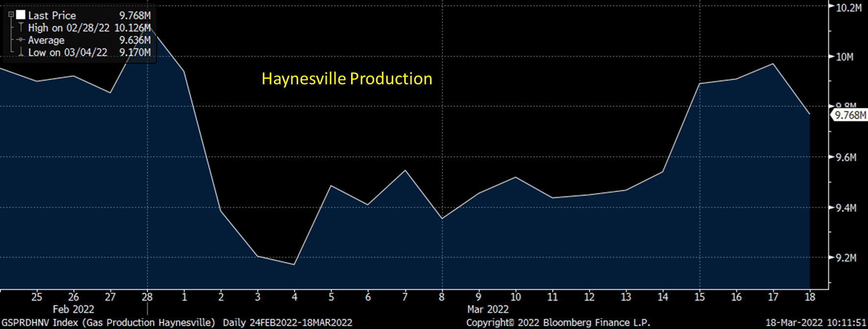This screenshot has width=868, height=329.
Task: Click the 9.2M y-axis label
Action: coord(846,258)
